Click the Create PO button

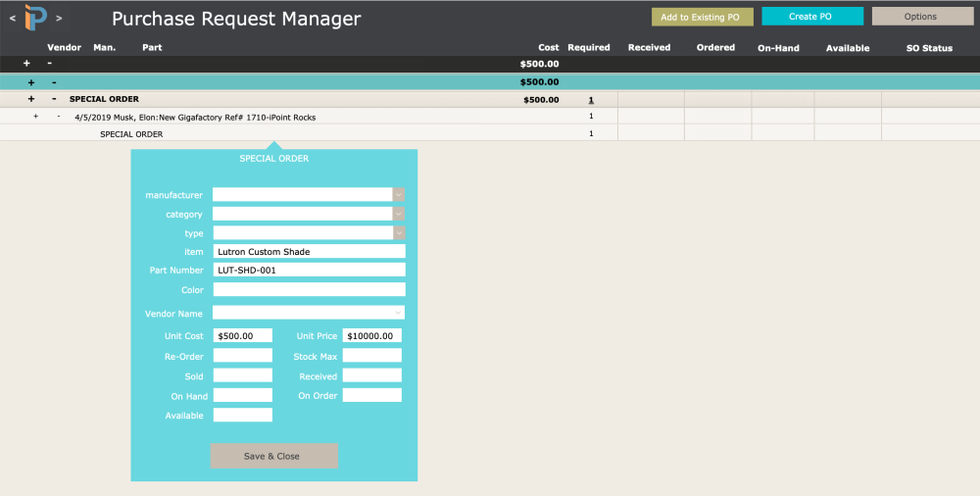click(812, 17)
